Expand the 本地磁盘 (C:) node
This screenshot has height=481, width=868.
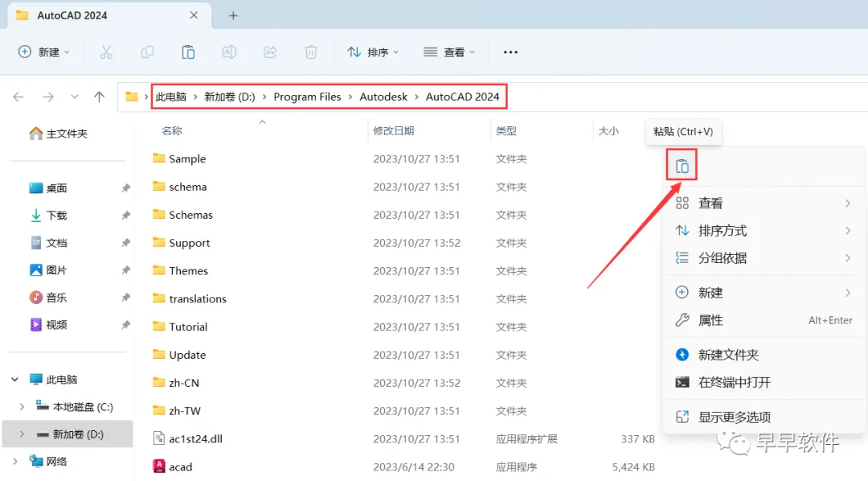click(x=22, y=407)
